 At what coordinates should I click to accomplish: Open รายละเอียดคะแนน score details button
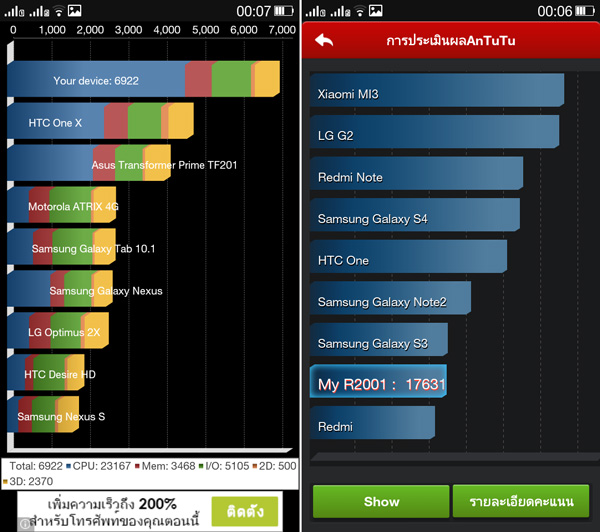tap(521, 501)
